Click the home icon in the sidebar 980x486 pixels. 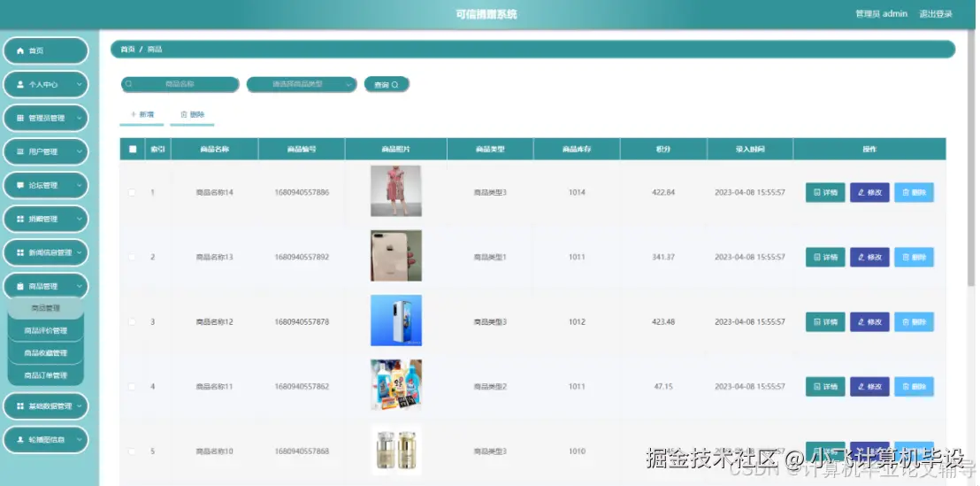pyautogui.click(x=20, y=50)
